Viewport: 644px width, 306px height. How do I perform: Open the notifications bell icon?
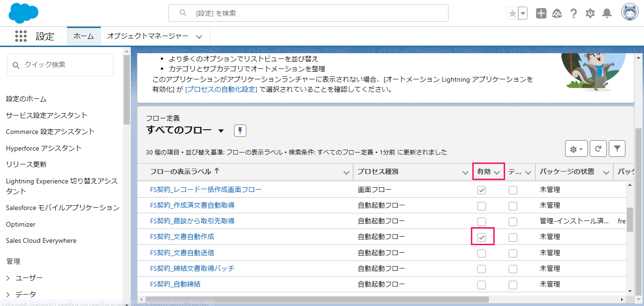[607, 13]
